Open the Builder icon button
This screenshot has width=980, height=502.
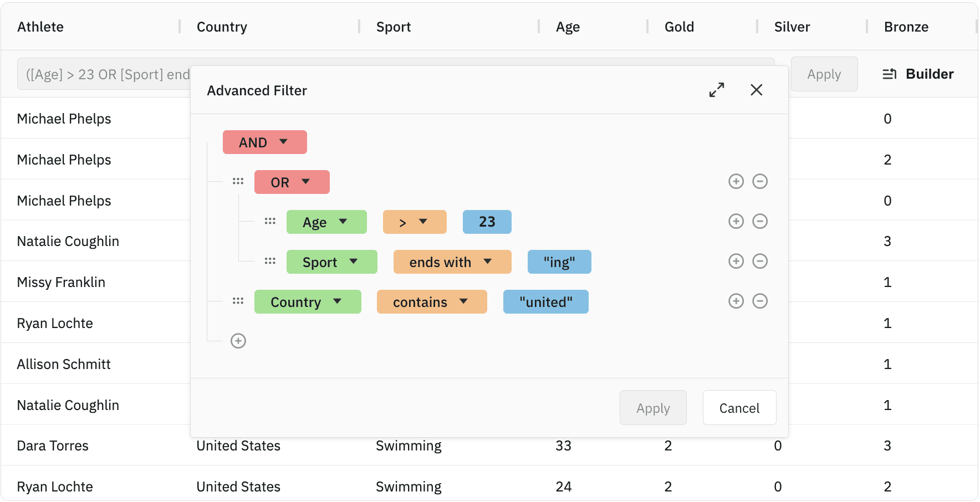[918, 74]
